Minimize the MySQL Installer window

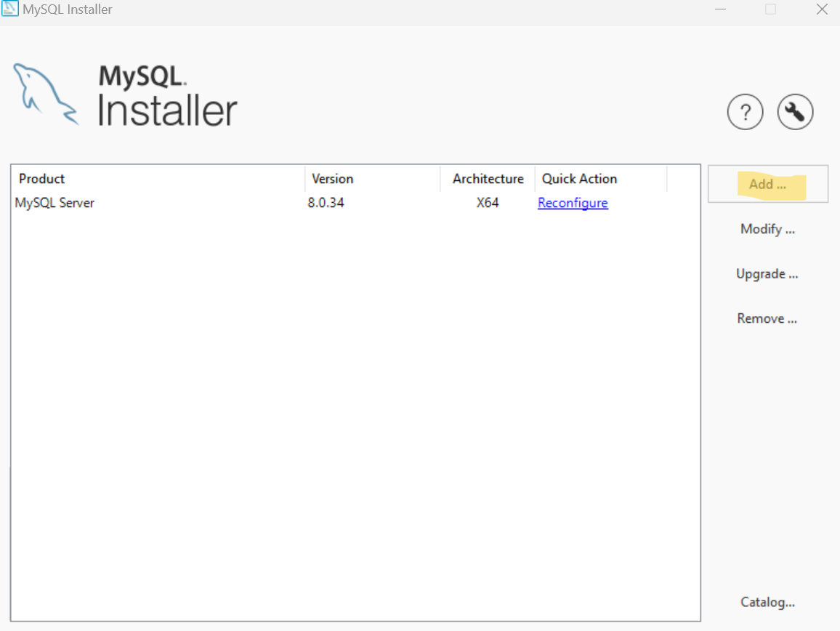point(721,9)
